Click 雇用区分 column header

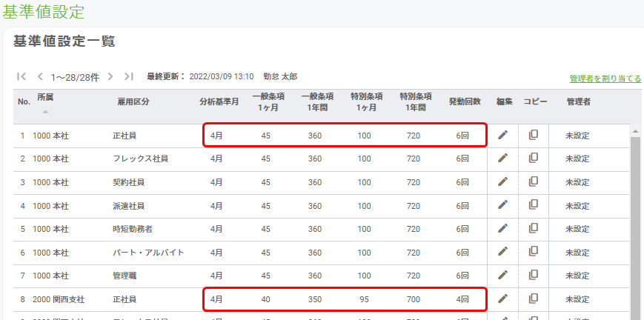pos(133,102)
